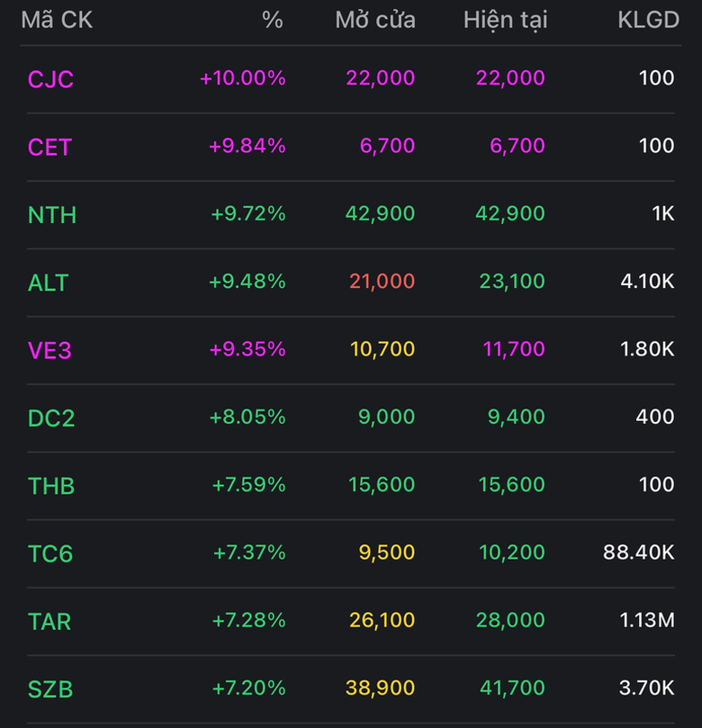This screenshot has height=728, width=702.
Task: Click the Mở cửa column header
Action: (375, 20)
